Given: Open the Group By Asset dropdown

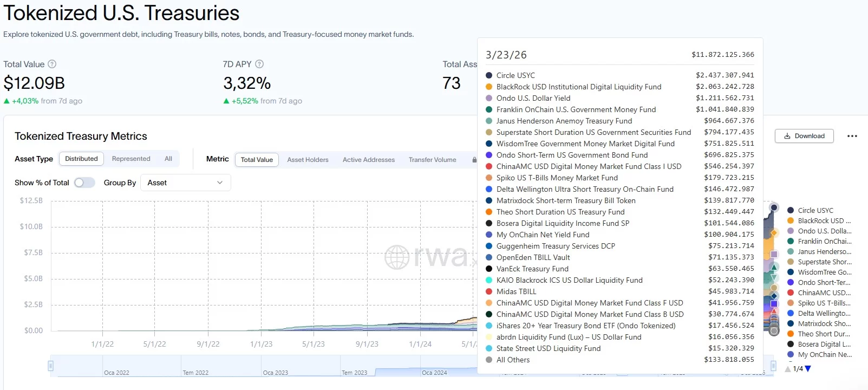Looking at the screenshot, I should pyautogui.click(x=185, y=183).
